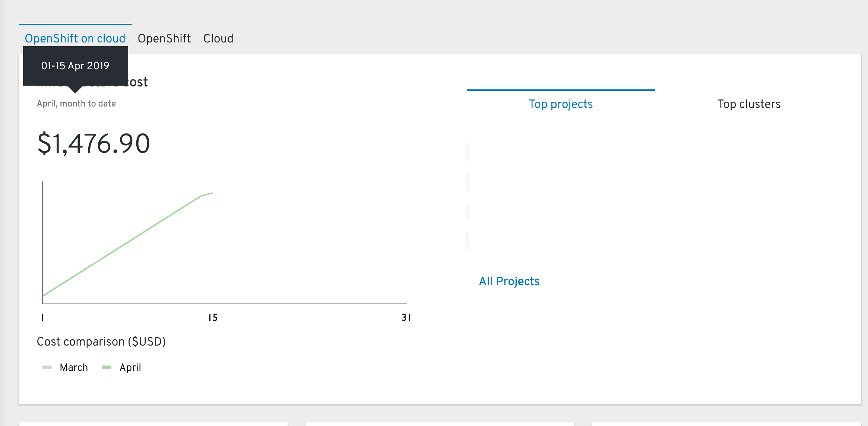Toggle the March legend label
868x426 pixels.
click(74, 368)
